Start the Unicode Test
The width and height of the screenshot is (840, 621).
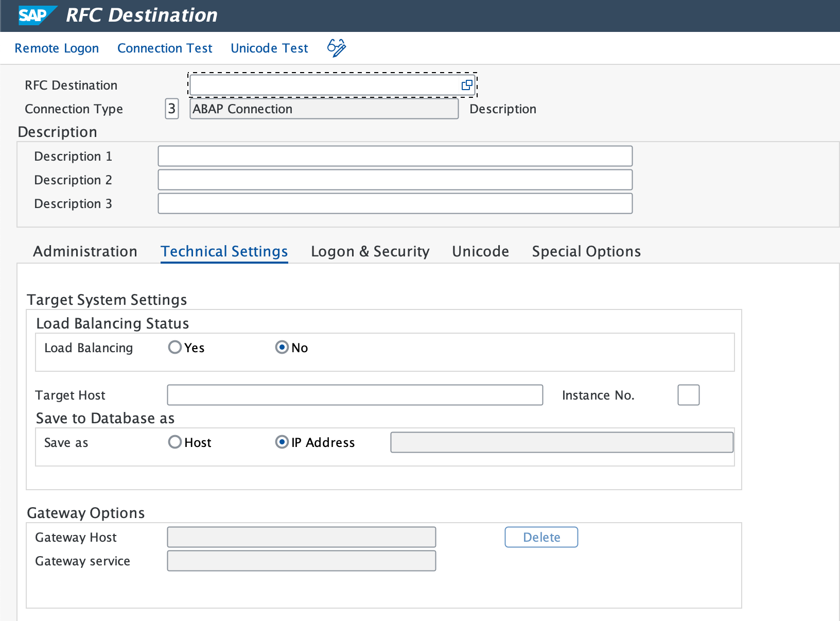click(269, 47)
